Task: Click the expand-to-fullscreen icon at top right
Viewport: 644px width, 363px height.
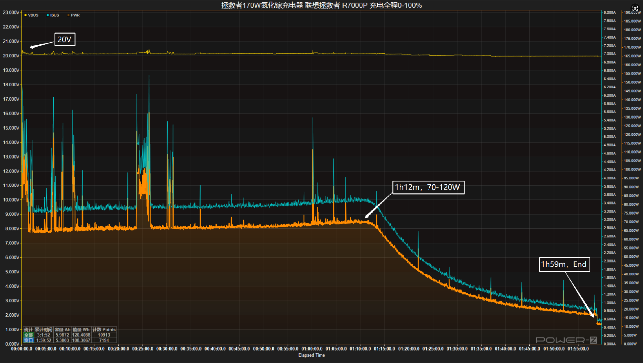Action: click(x=635, y=8)
